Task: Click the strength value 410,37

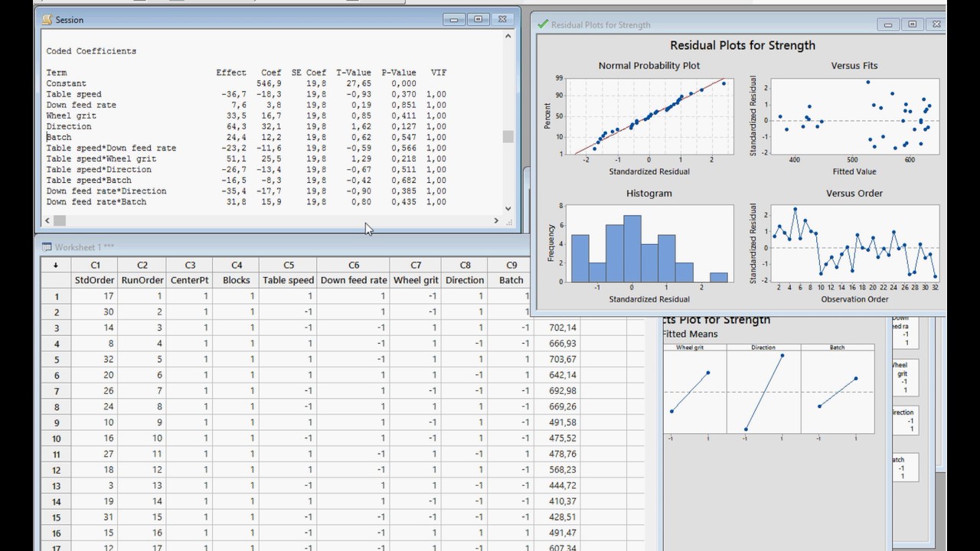Action: (x=557, y=501)
